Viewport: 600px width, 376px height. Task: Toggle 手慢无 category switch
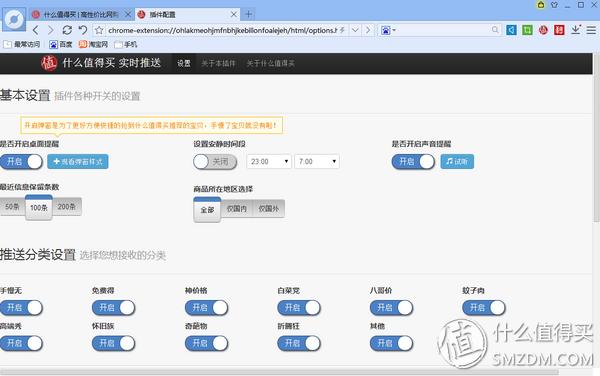tap(21, 308)
